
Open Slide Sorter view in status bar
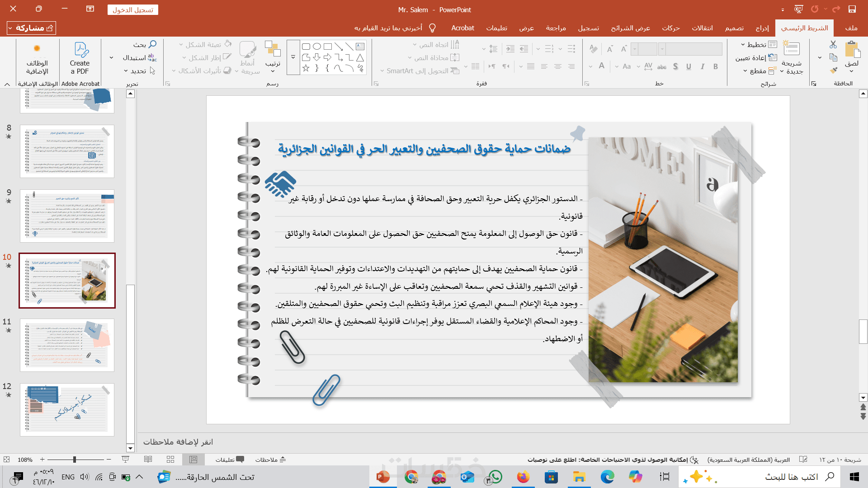[x=170, y=460]
